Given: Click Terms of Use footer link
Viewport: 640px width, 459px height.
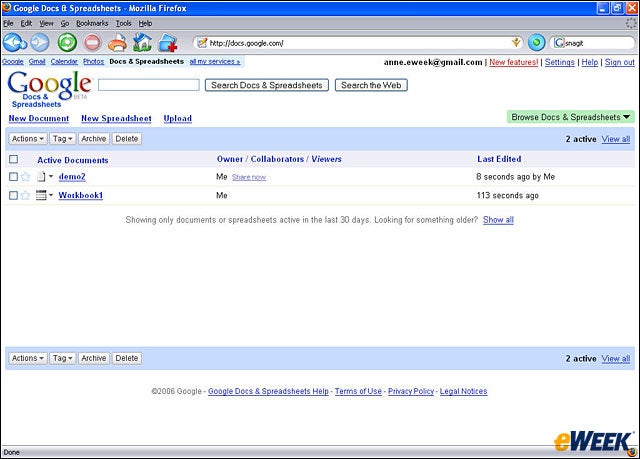Looking at the screenshot, I should coord(358,391).
